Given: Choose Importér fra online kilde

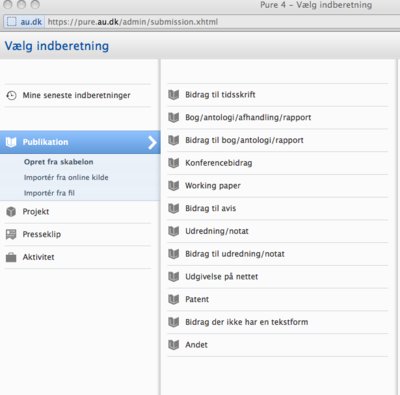Looking at the screenshot, I should [x=66, y=177].
